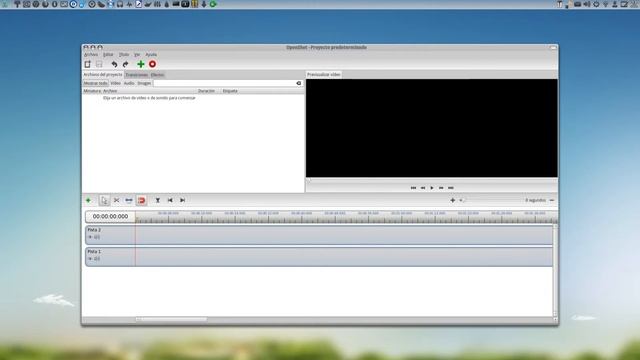Click the Mostrar todo filter button

pos(96,83)
